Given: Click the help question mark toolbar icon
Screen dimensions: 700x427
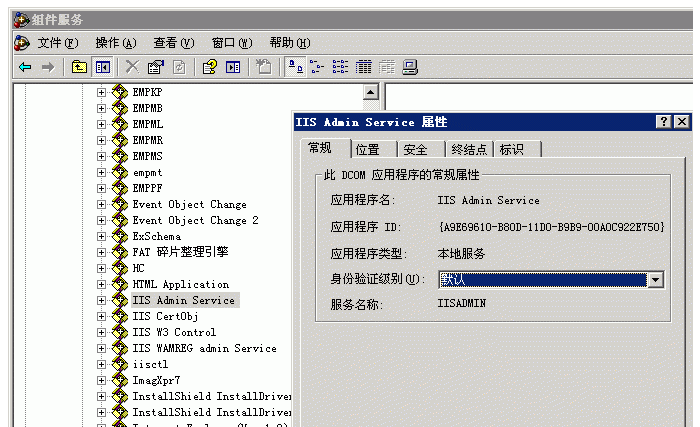Looking at the screenshot, I should (209, 67).
